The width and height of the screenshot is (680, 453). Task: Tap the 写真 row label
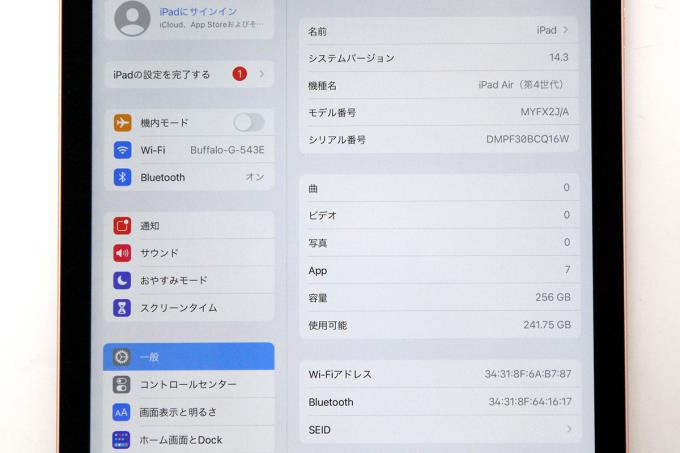coord(317,243)
